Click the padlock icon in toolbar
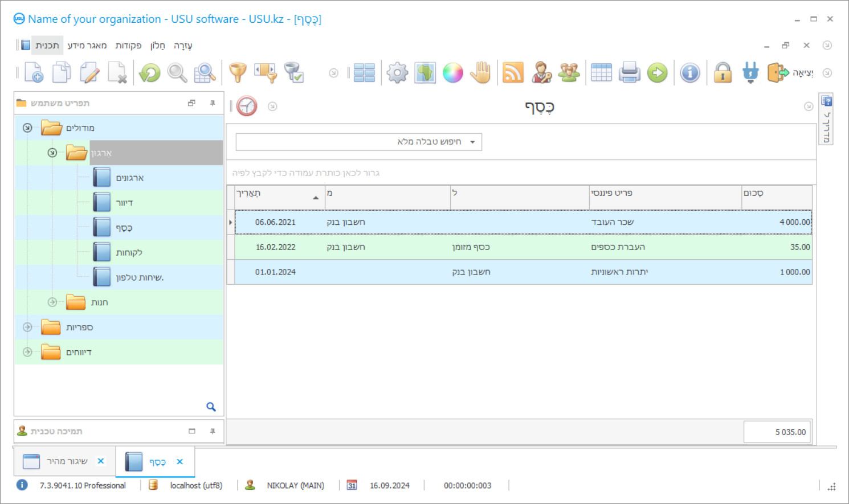This screenshot has height=504, width=849. click(723, 73)
